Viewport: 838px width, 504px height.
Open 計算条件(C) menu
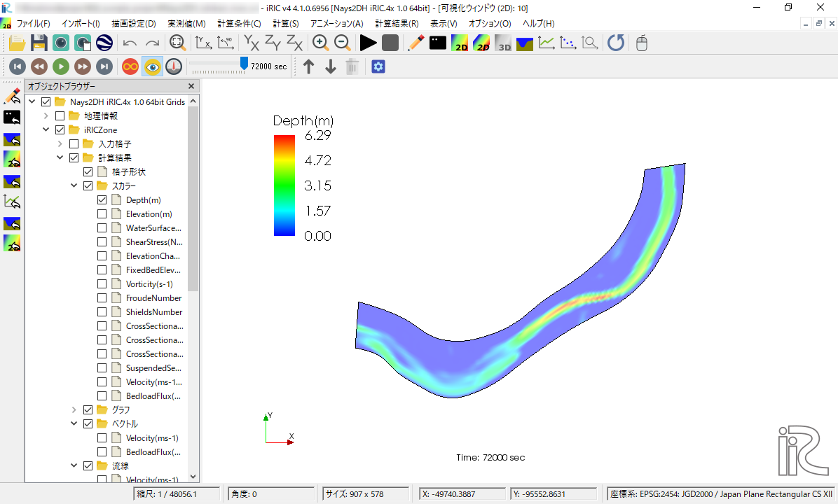coord(239,24)
